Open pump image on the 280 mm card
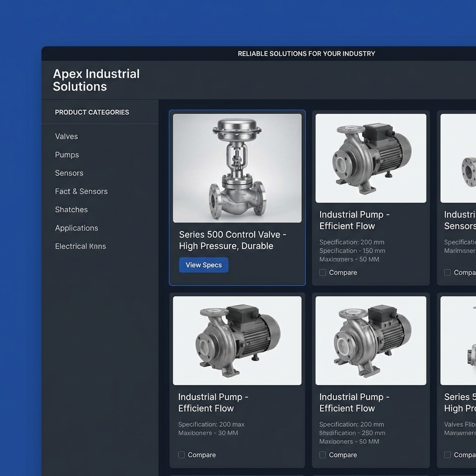The image size is (476, 476). 370,341
